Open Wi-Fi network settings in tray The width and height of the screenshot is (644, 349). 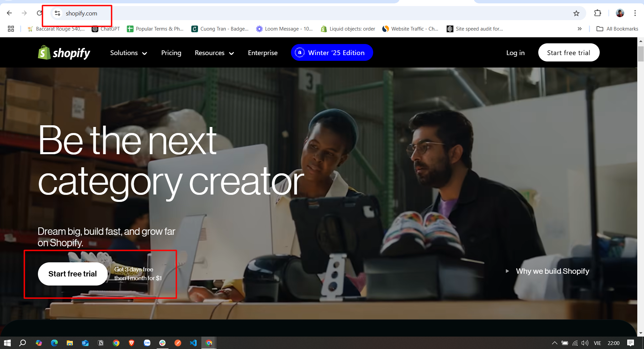(575, 343)
